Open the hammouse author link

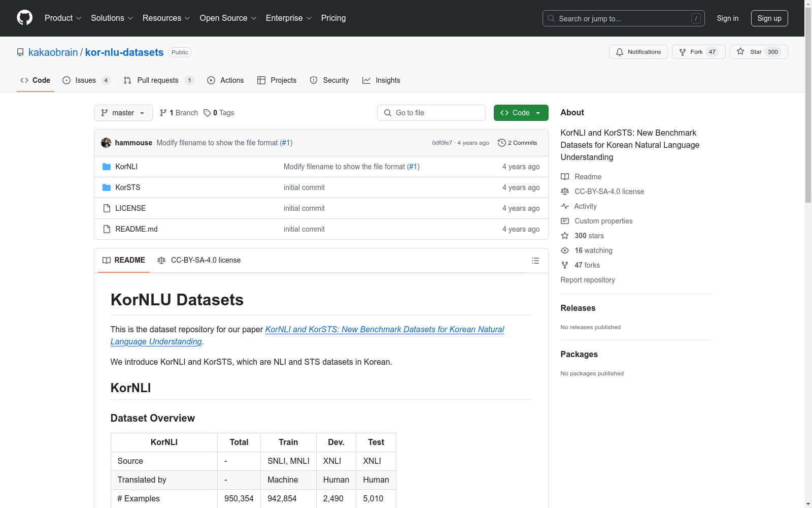(133, 143)
